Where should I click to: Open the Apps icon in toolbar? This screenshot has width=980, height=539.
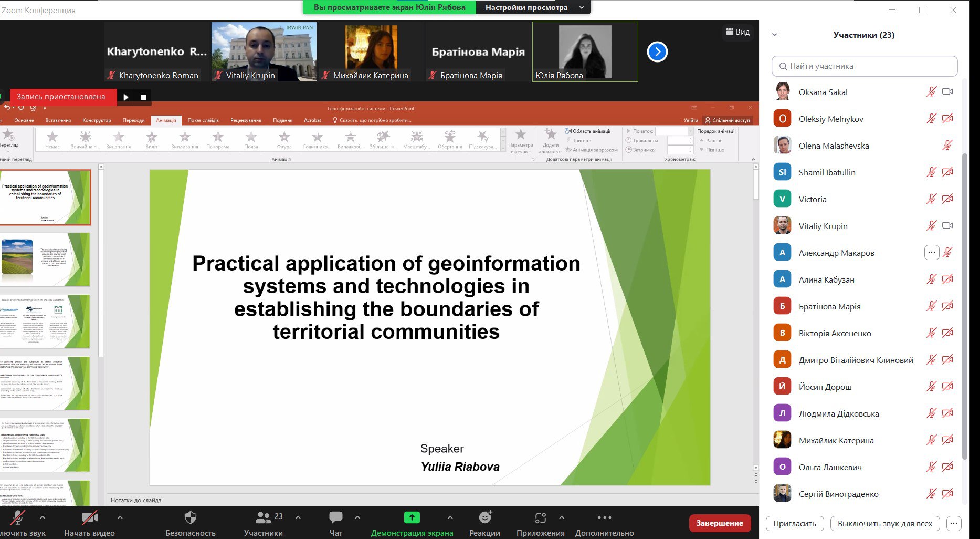[541, 518]
